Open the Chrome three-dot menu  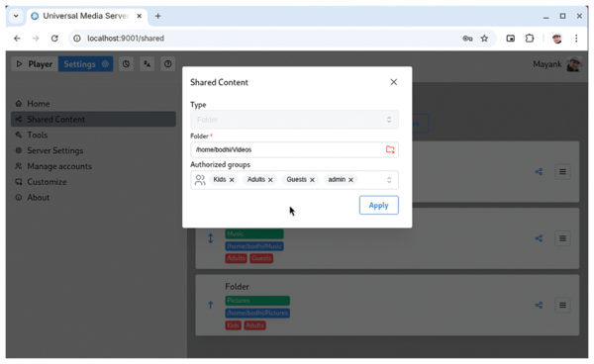(x=576, y=39)
